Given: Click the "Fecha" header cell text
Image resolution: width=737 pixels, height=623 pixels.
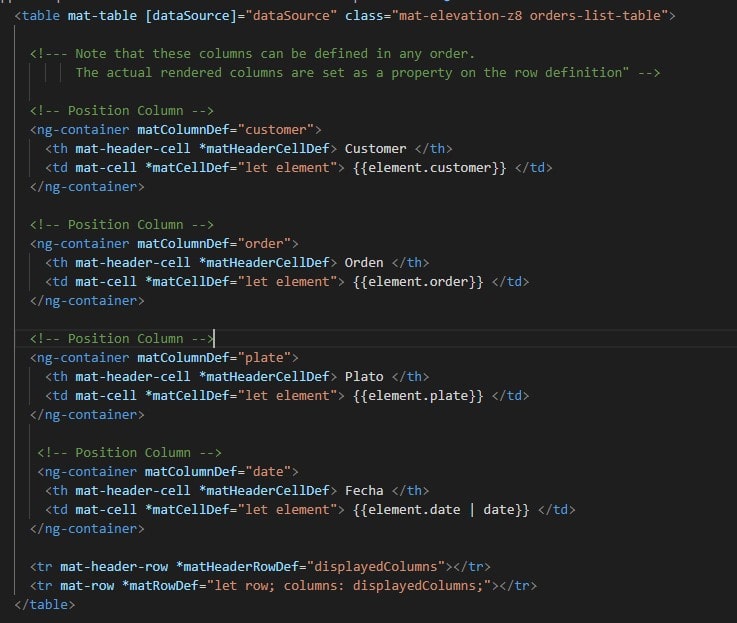Looking at the screenshot, I should [x=364, y=490].
